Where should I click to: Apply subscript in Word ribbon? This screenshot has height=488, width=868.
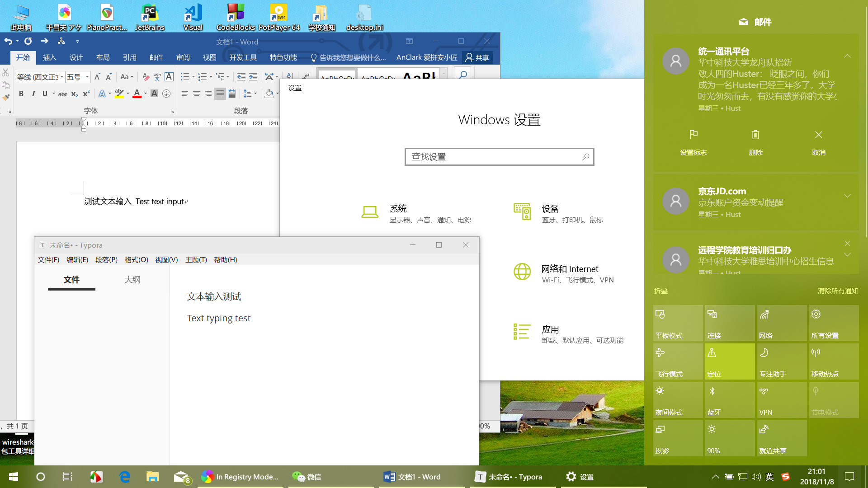click(75, 94)
